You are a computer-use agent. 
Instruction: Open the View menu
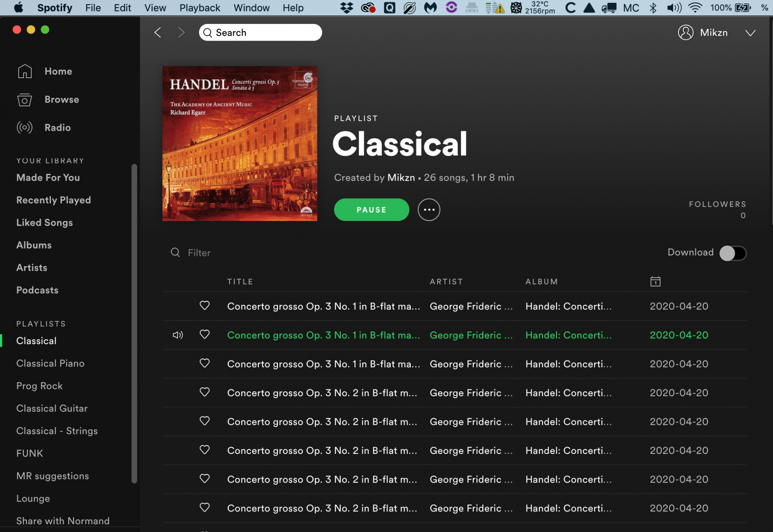[x=155, y=7]
